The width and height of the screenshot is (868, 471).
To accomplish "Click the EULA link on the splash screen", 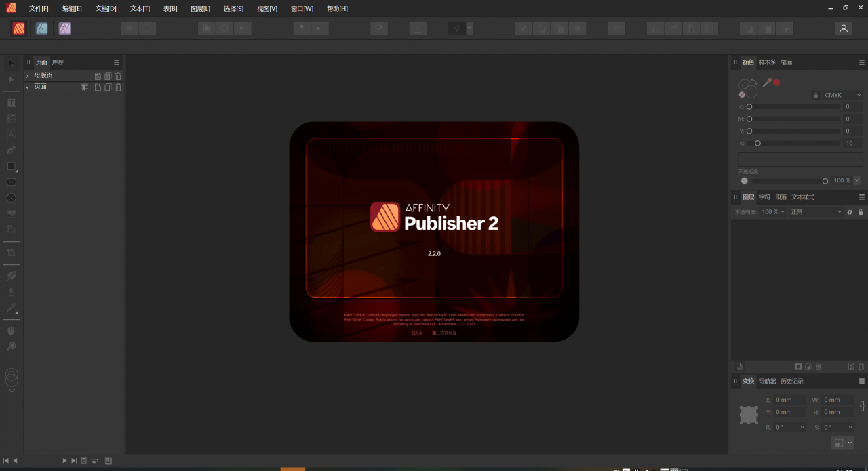I will (x=416, y=333).
